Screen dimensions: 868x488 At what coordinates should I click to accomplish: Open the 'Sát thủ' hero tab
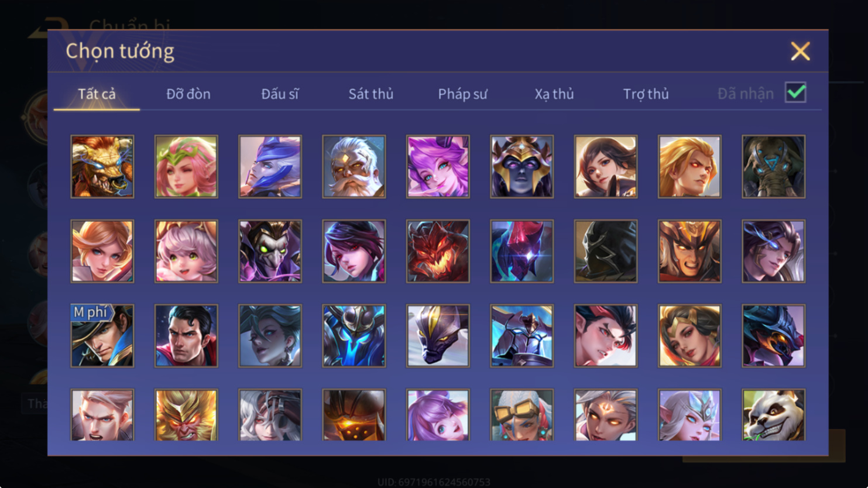click(x=370, y=94)
